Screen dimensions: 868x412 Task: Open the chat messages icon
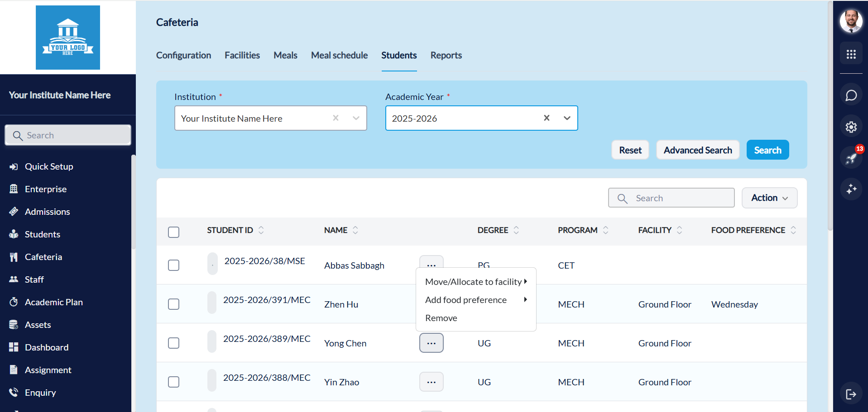click(851, 95)
